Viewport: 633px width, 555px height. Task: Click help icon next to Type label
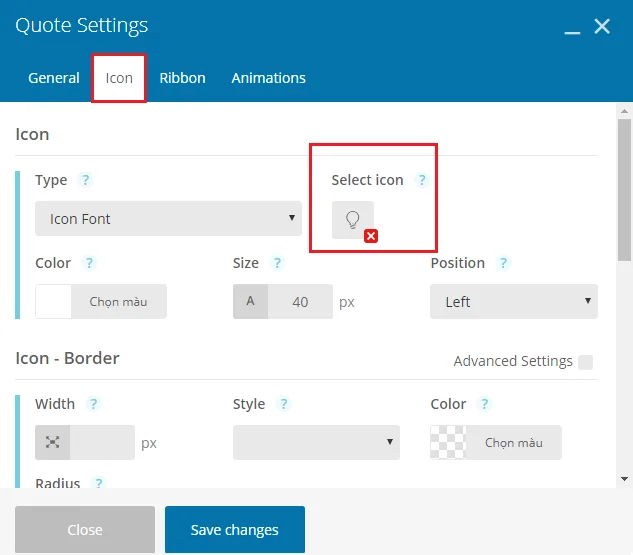(86, 180)
